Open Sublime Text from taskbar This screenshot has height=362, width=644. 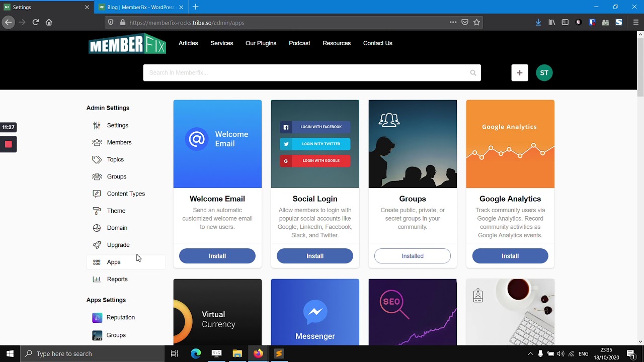coord(279,353)
